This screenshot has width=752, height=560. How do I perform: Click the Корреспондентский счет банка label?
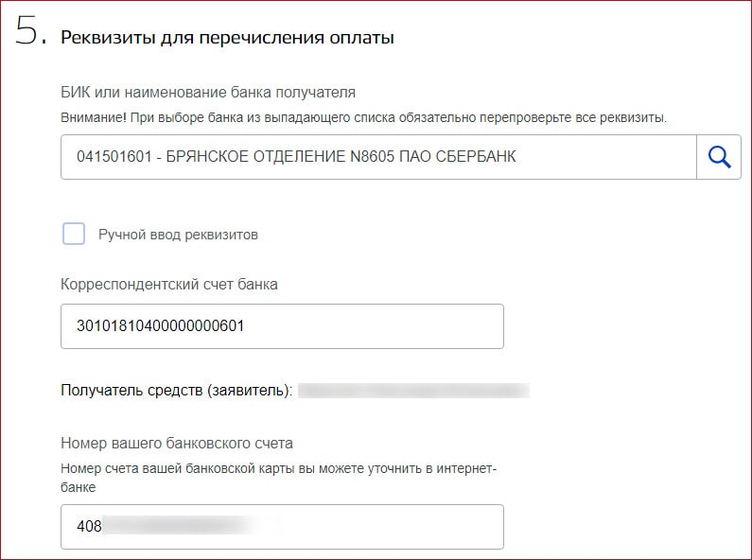[168, 285]
